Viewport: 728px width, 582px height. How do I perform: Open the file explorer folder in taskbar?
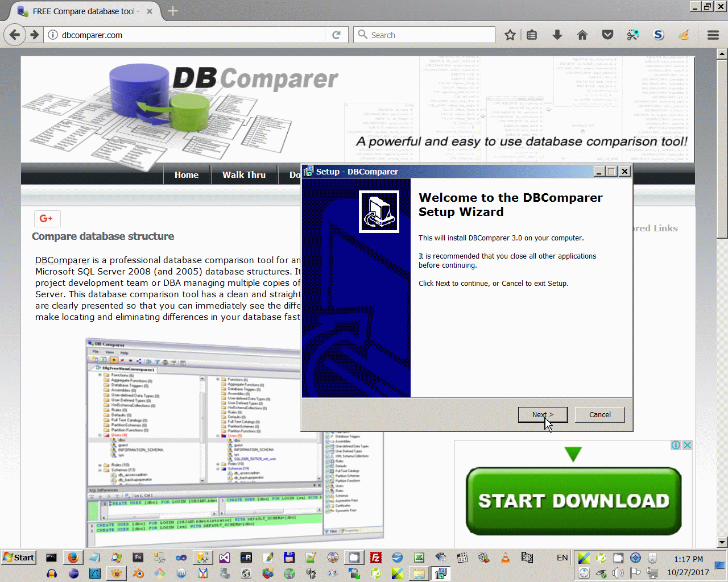click(x=419, y=573)
